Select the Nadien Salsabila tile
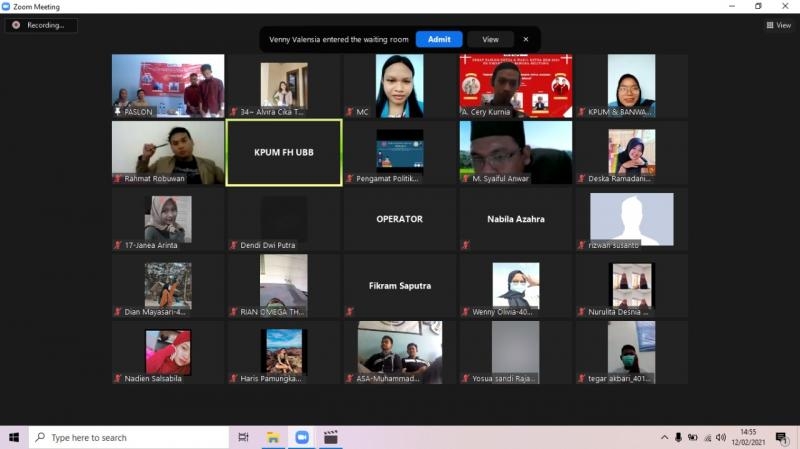The width and height of the screenshot is (800, 449). pyautogui.click(x=168, y=353)
